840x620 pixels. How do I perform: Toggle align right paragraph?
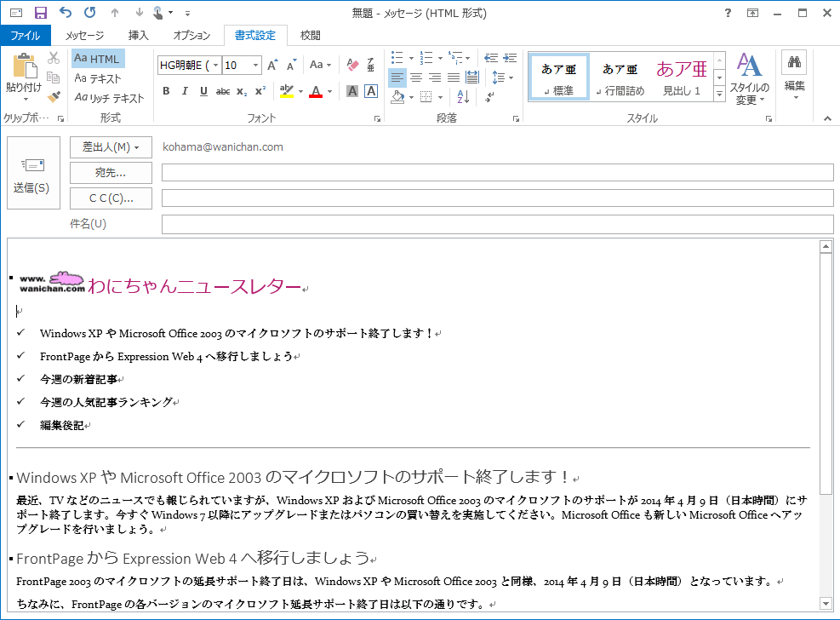[x=435, y=77]
